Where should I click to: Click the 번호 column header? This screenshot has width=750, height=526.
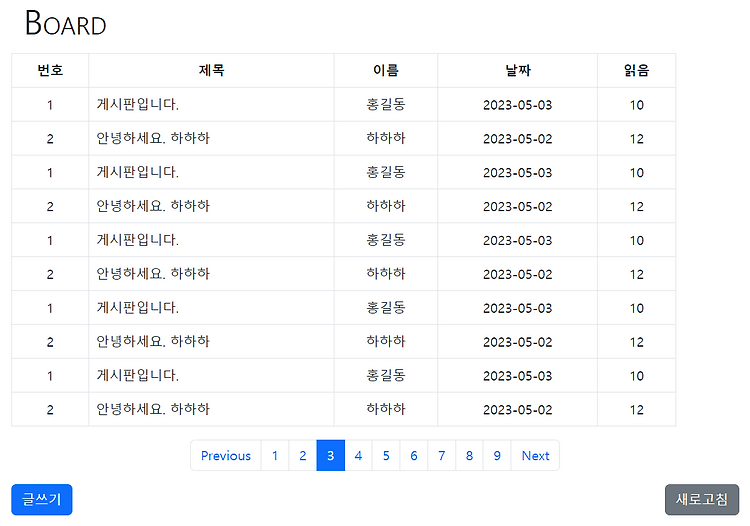[x=50, y=70]
